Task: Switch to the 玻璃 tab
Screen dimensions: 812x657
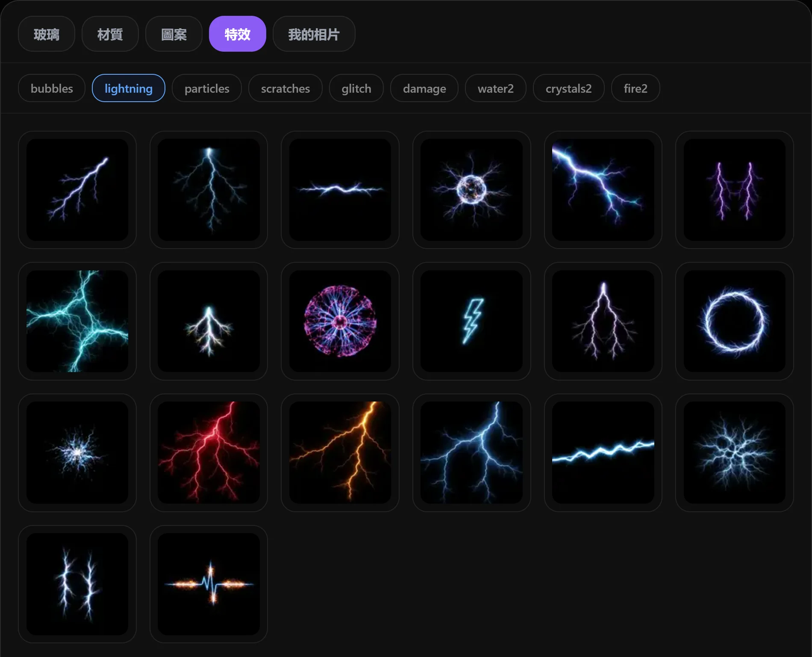Action: click(47, 34)
